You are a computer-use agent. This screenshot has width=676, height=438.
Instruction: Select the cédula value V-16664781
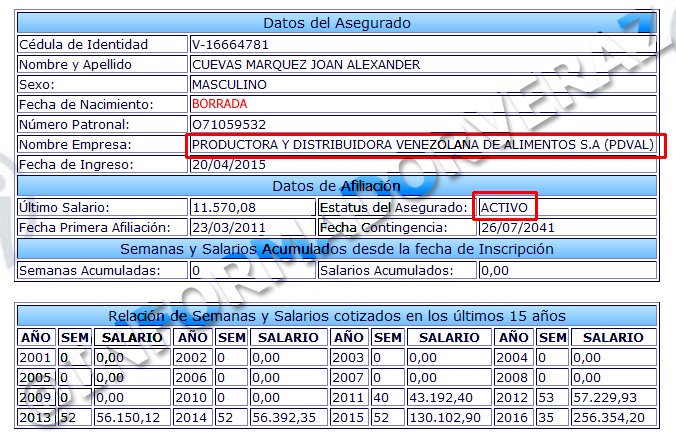(230, 44)
